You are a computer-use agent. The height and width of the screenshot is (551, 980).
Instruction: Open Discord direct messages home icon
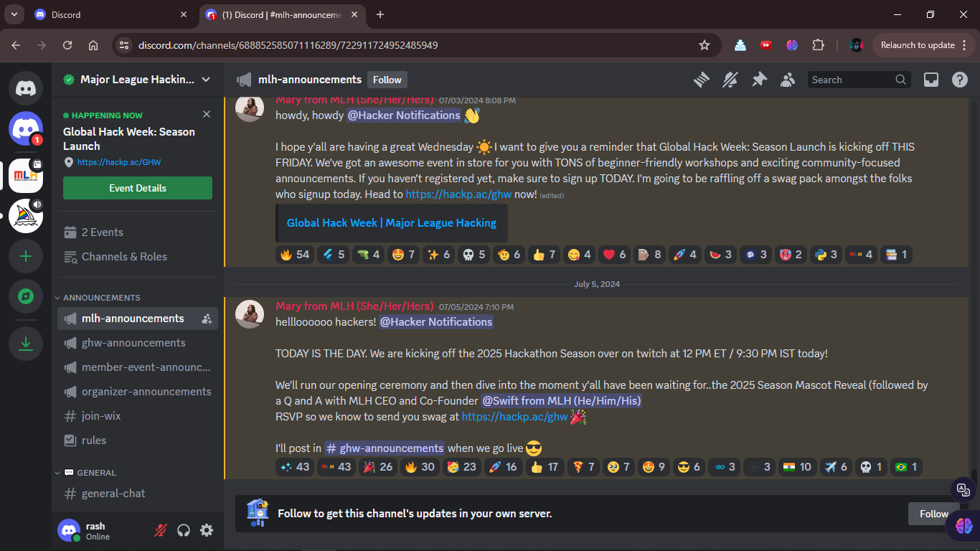click(x=26, y=88)
